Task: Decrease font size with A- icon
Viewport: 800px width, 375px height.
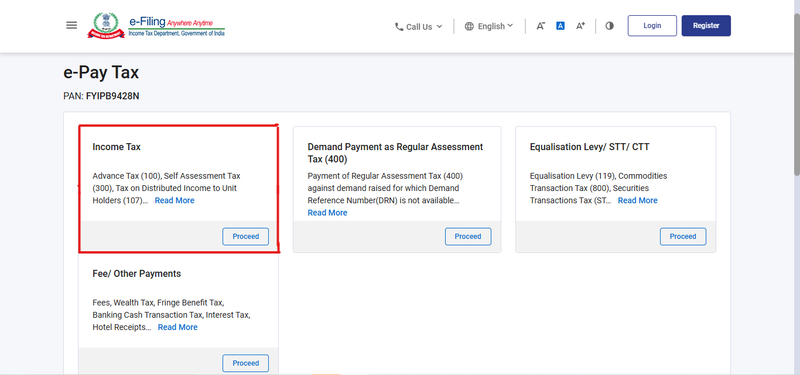Action: tap(540, 26)
